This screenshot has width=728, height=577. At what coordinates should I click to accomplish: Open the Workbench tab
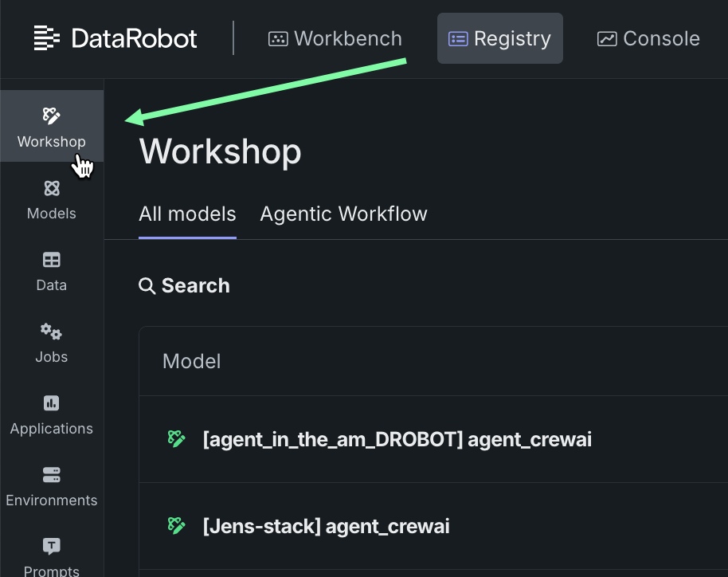pos(335,38)
